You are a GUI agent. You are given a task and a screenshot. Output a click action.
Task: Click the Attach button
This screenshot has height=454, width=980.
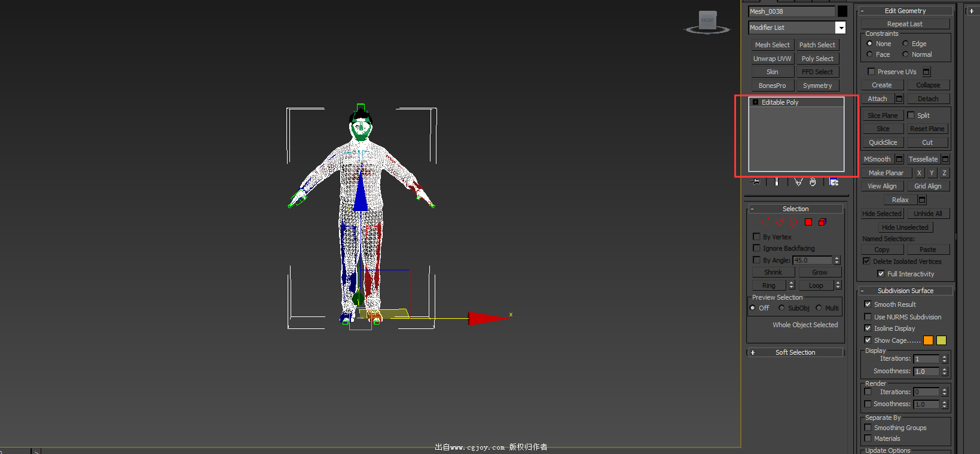878,99
